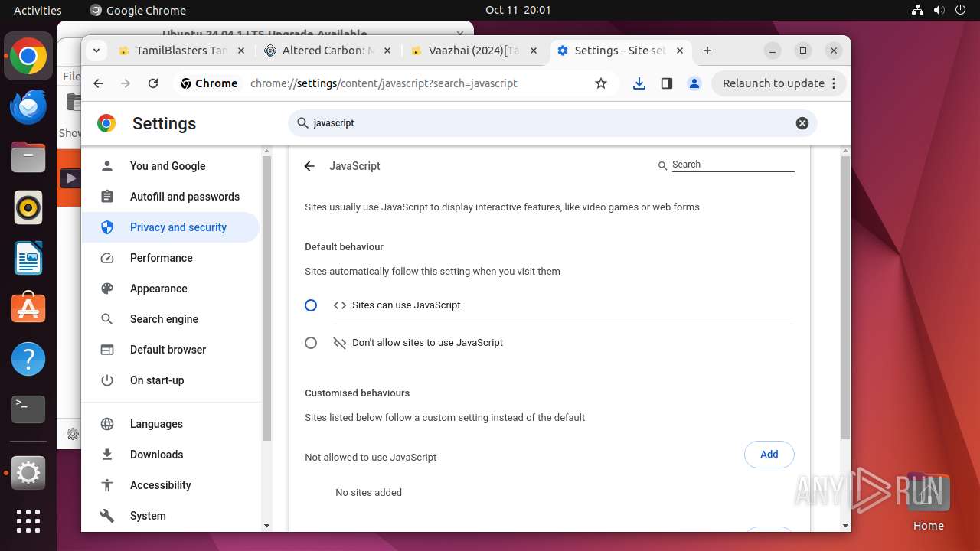Click Relaunch to update button
This screenshot has height=551, width=980.
coord(773,83)
